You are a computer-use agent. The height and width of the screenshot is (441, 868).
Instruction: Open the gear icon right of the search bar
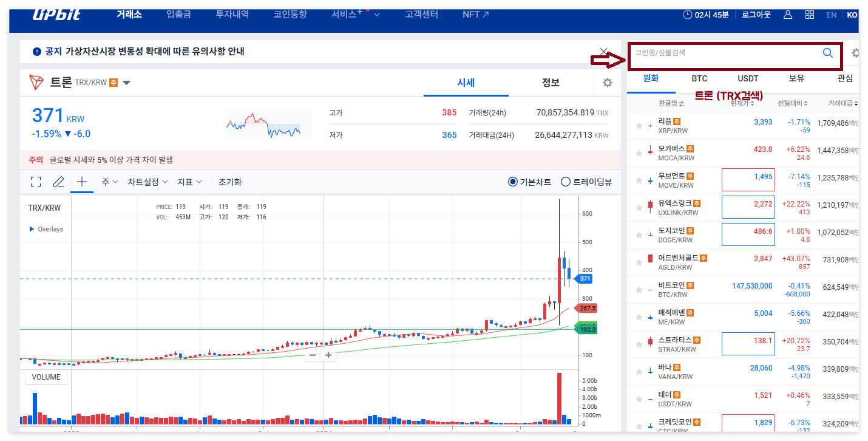point(855,53)
